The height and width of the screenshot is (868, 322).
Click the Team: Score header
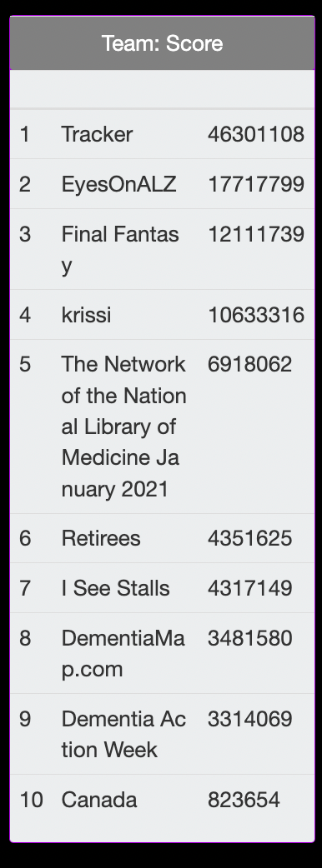coord(162,43)
